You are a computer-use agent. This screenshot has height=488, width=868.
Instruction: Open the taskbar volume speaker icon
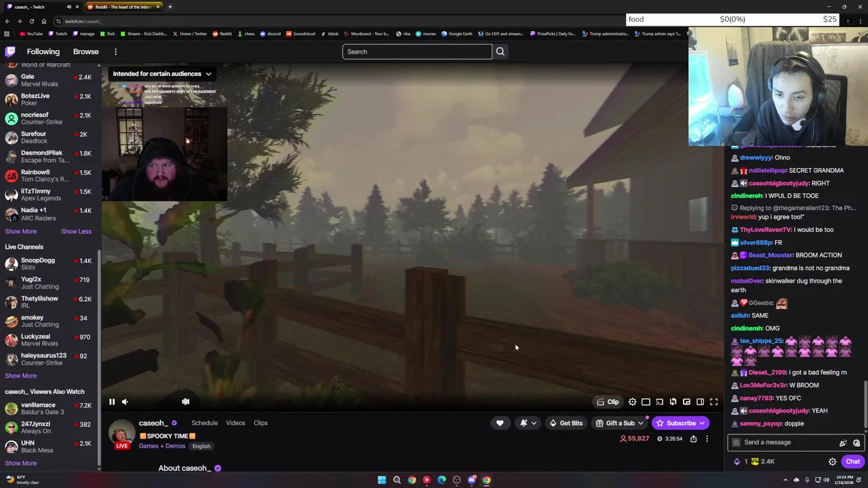point(826,481)
